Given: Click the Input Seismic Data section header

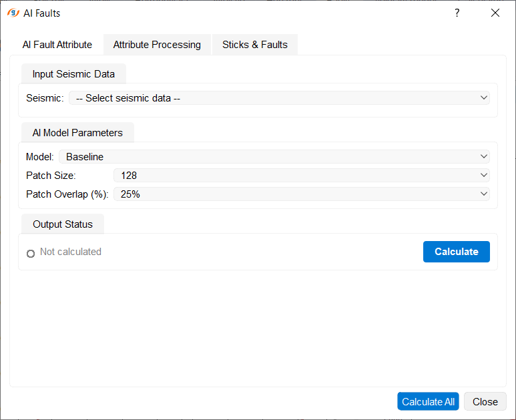Looking at the screenshot, I should tap(73, 74).
